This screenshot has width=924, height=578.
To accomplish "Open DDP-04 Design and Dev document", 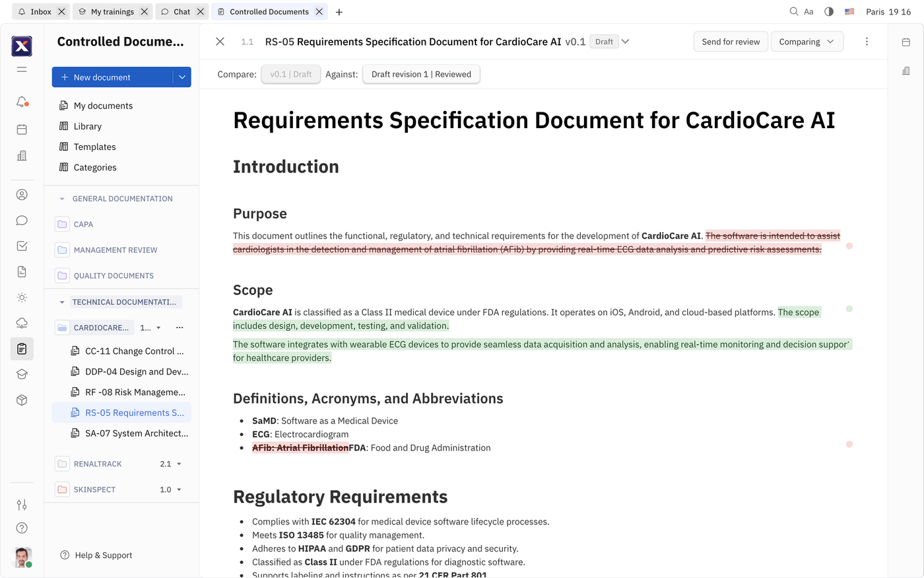I will [x=129, y=372].
